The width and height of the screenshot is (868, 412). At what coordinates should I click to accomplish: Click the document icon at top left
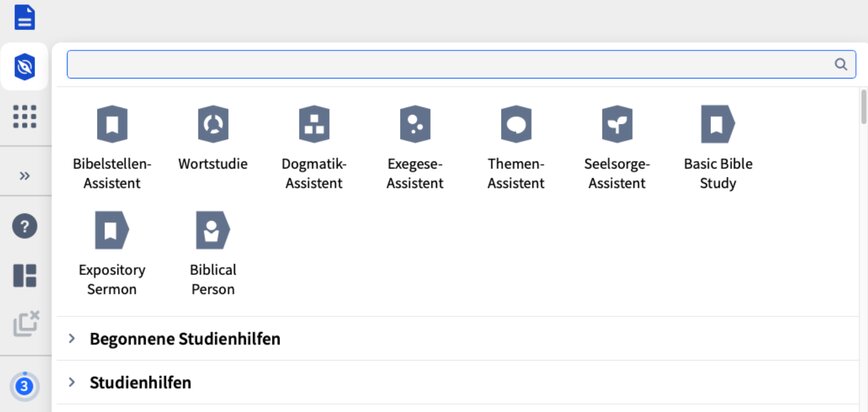(25, 17)
